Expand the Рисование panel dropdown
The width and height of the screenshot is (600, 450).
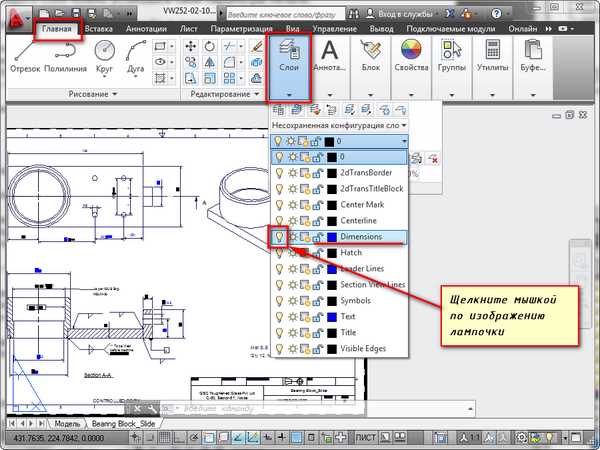pos(116,94)
